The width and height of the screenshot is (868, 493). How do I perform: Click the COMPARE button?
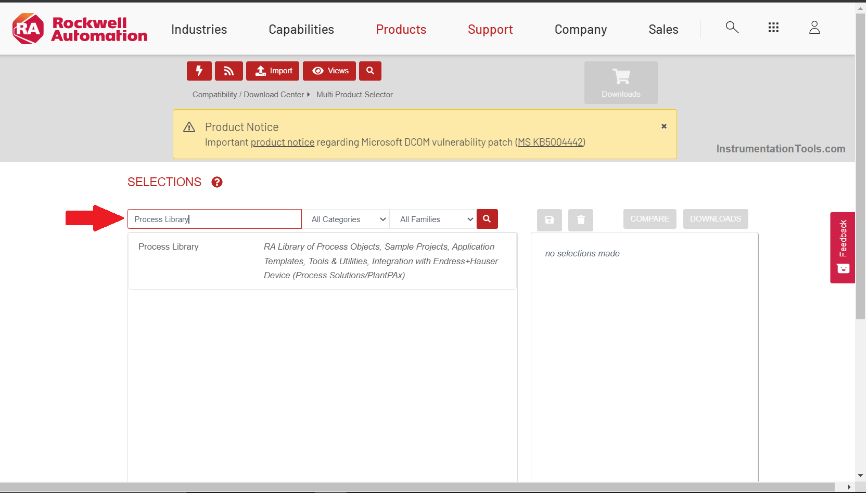(650, 219)
